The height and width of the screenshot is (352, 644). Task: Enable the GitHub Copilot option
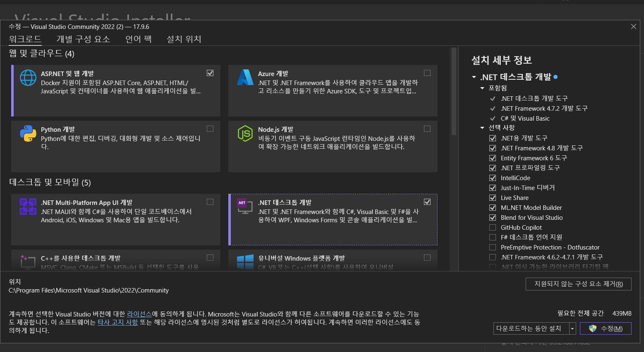pyautogui.click(x=493, y=227)
